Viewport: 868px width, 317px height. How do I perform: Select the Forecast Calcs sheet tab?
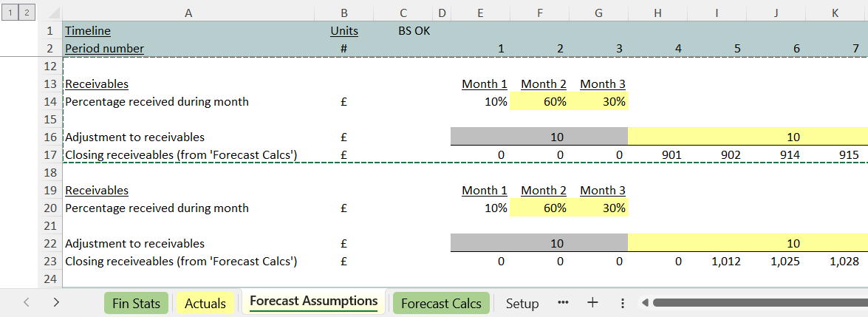(x=441, y=303)
